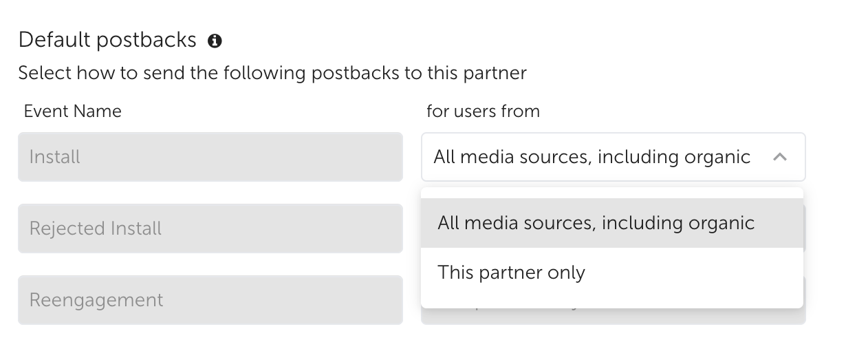Viewport: 868px width, 340px height.
Task: Click the Rejected Install event field
Action: 210,229
